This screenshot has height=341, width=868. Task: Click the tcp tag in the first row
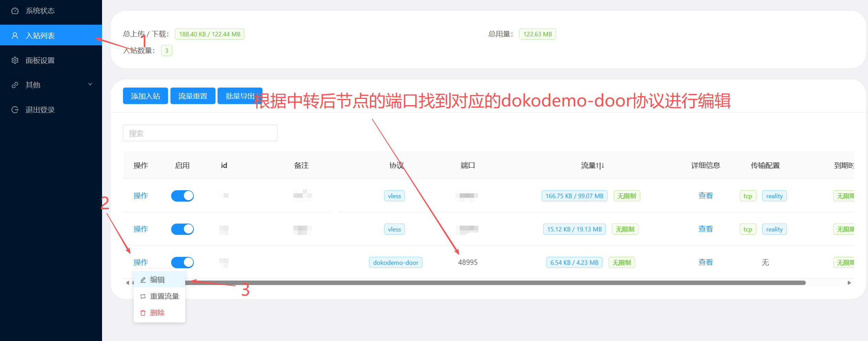click(748, 196)
